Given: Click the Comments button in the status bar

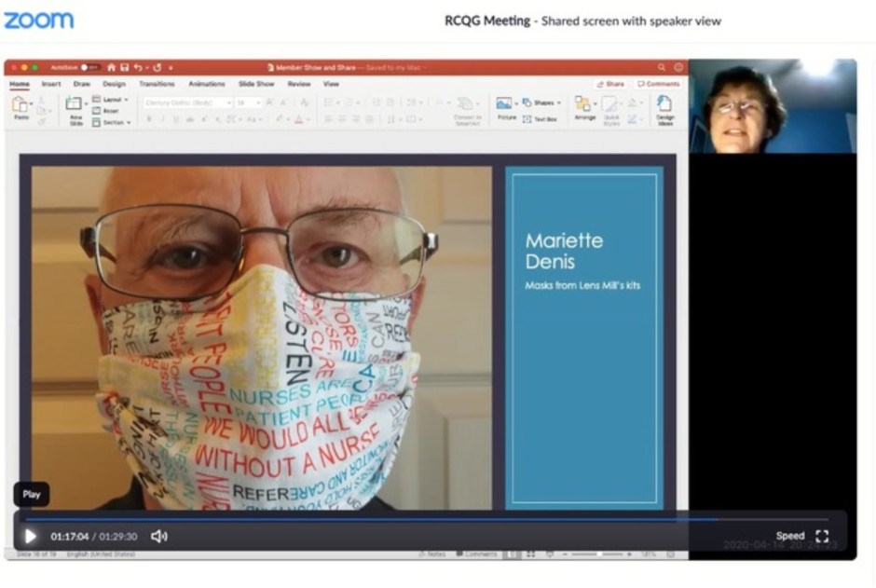Looking at the screenshot, I should pos(476,554).
